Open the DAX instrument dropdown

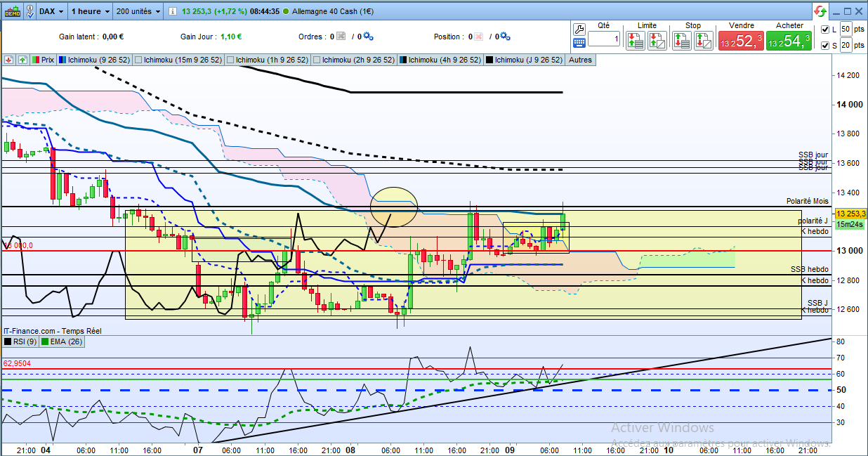[x=51, y=11]
